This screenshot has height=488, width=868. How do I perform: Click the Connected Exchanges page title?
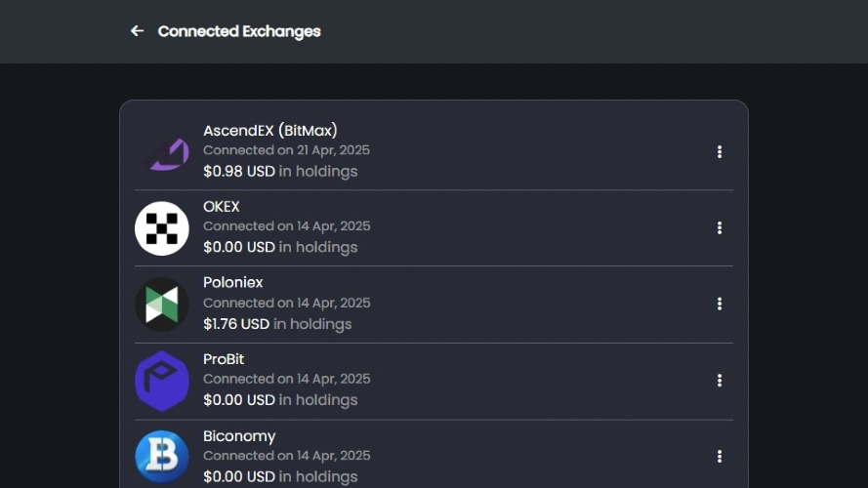pos(239,31)
